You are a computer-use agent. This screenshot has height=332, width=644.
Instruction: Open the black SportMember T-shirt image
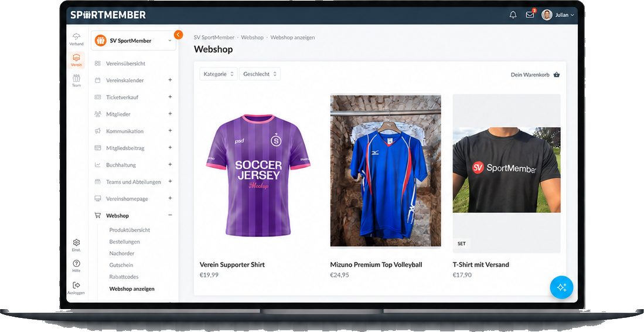coord(506,170)
